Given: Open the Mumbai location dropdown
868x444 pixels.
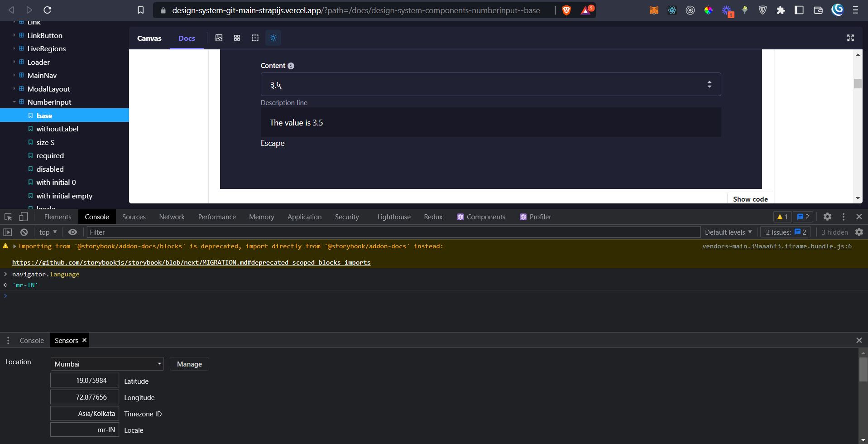Looking at the screenshot, I should [107, 364].
